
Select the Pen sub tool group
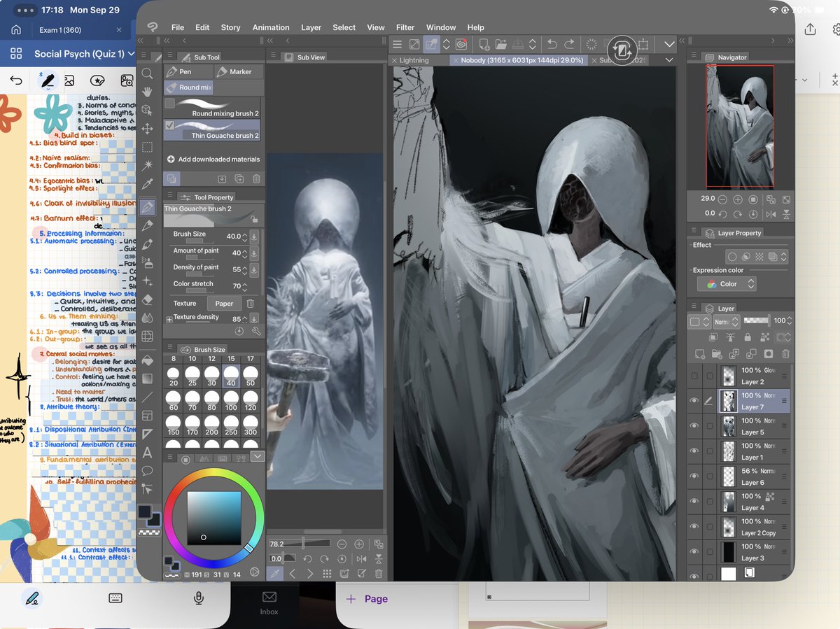[x=188, y=71]
